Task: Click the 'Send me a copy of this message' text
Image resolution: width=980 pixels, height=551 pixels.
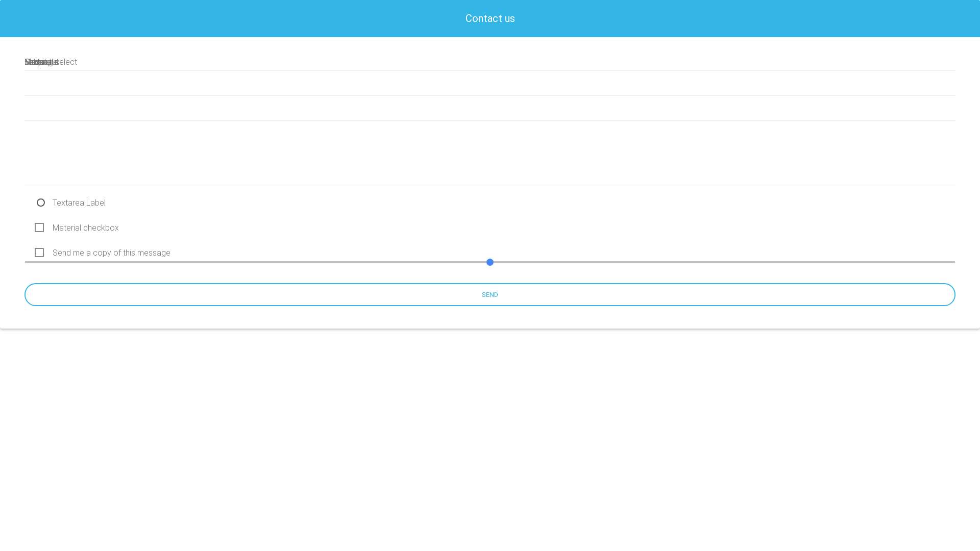Action: 111,253
